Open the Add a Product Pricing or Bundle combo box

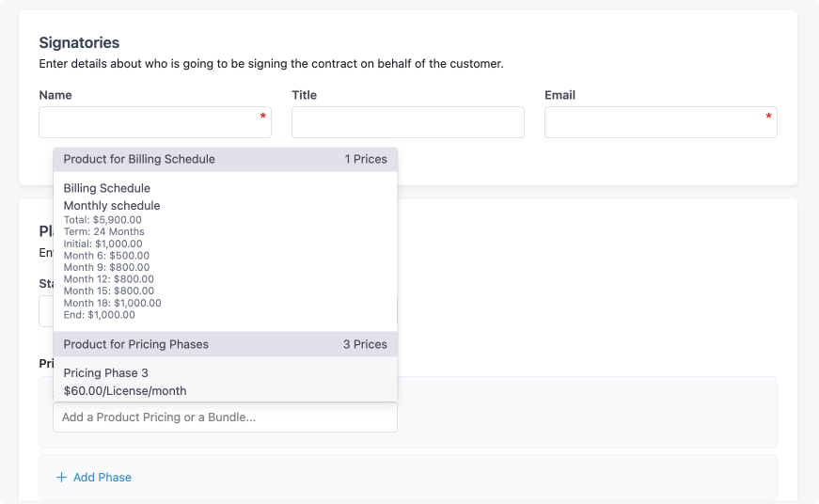pos(225,417)
